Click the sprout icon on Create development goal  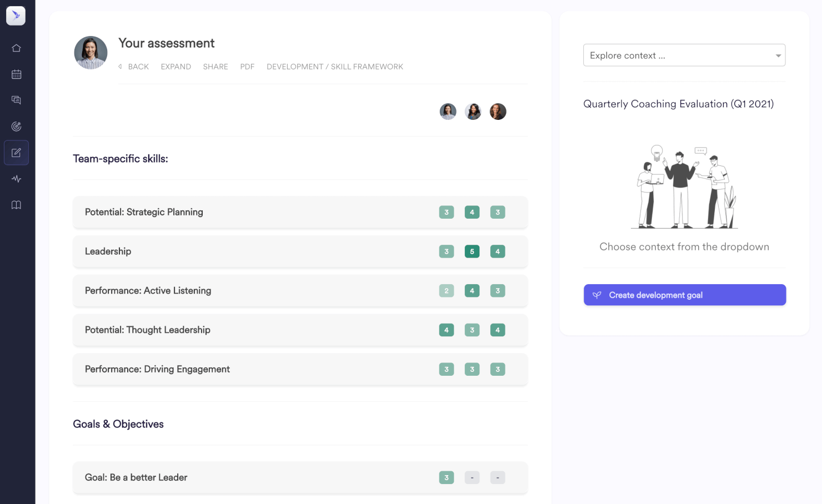click(597, 295)
